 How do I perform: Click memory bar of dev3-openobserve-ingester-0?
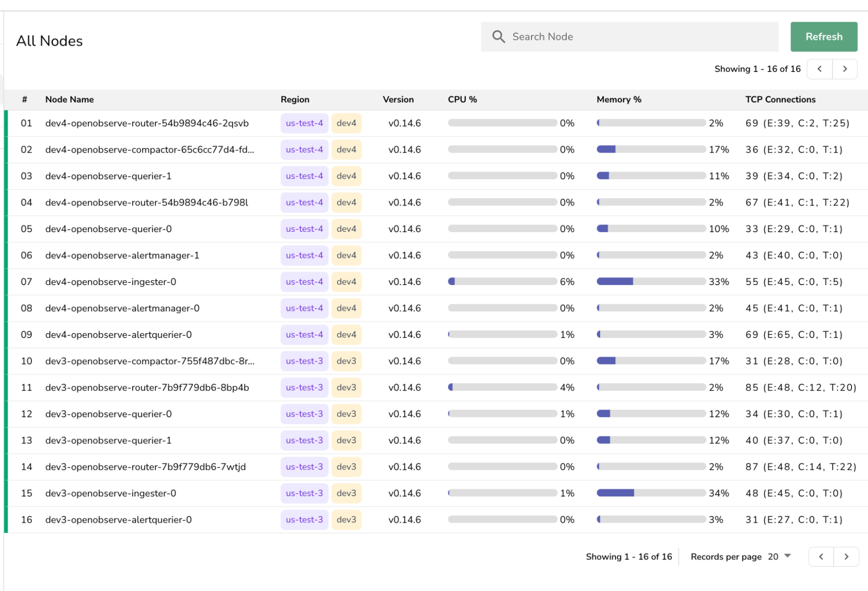click(x=650, y=493)
